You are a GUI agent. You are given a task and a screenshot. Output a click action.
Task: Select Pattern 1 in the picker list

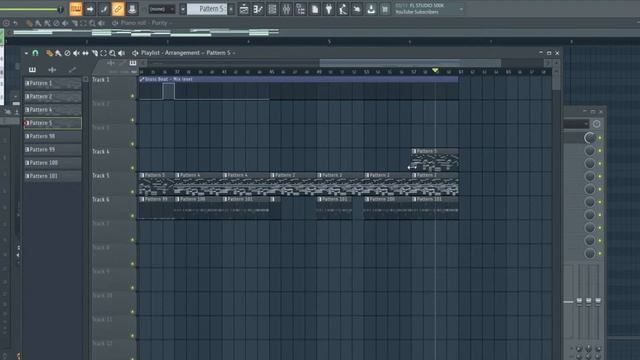pos(52,83)
